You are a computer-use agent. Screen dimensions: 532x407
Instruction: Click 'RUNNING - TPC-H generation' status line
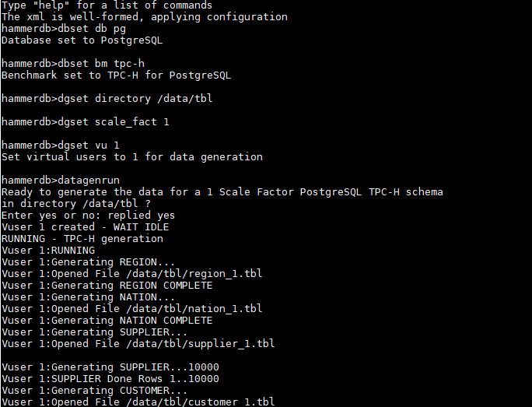point(82,239)
